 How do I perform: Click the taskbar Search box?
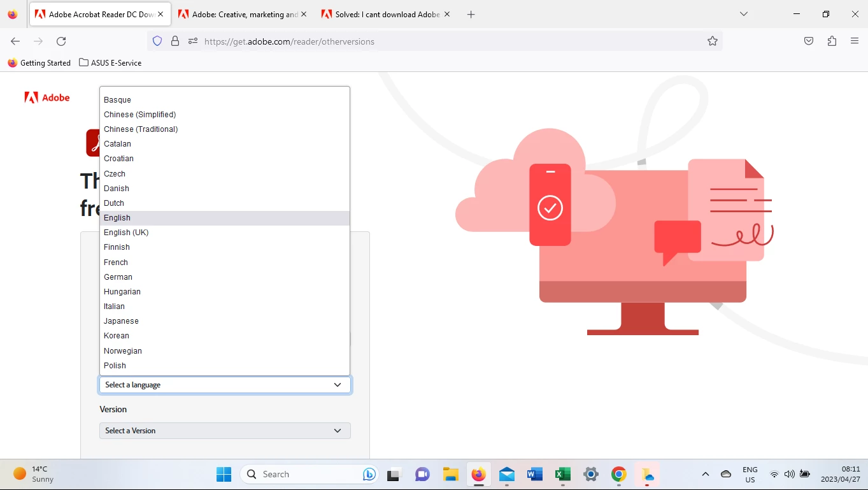click(x=309, y=474)
